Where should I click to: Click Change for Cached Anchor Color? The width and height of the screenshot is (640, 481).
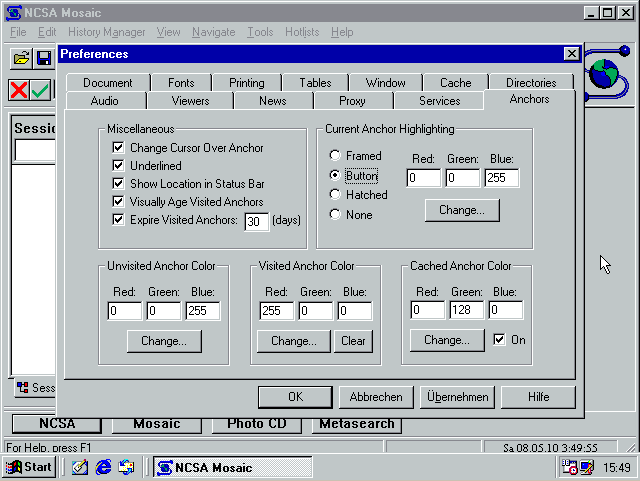click(x=447, y=340)
